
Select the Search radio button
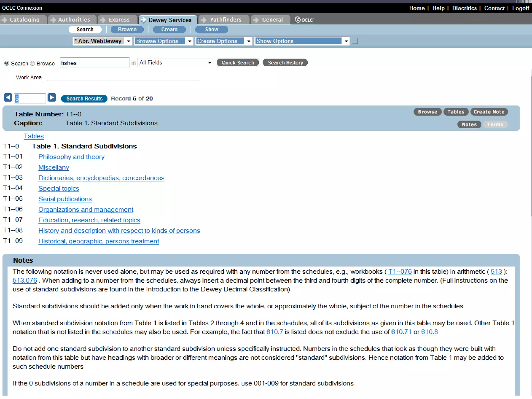pyautogui.click(x=7, y=63)
